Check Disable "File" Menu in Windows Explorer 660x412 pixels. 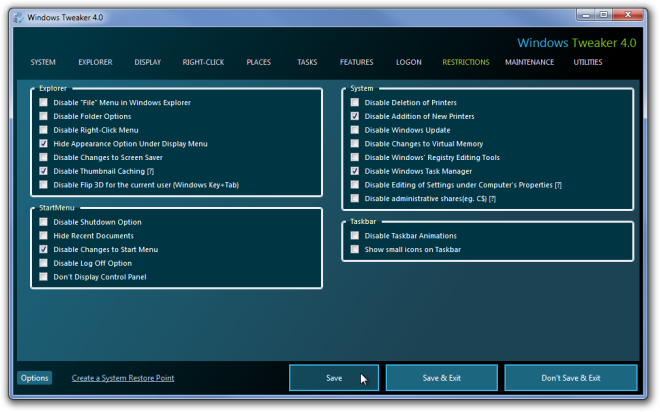pos(43,102)
